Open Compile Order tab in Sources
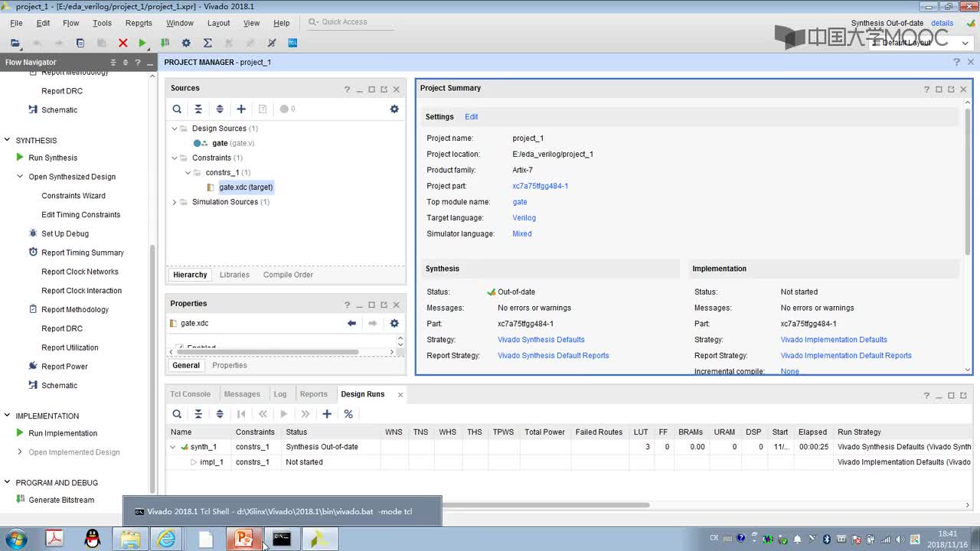Screen dimensions: 980x551 click(x=288, y=275)
